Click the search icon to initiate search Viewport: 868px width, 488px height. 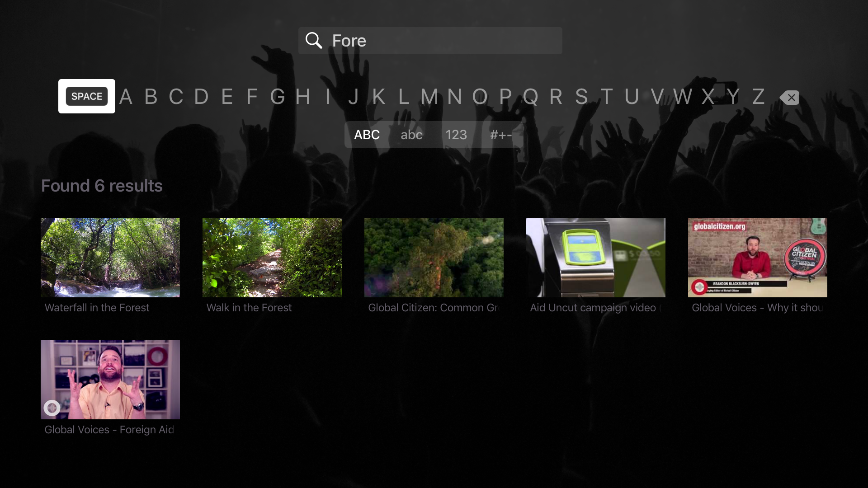point(314,41)
